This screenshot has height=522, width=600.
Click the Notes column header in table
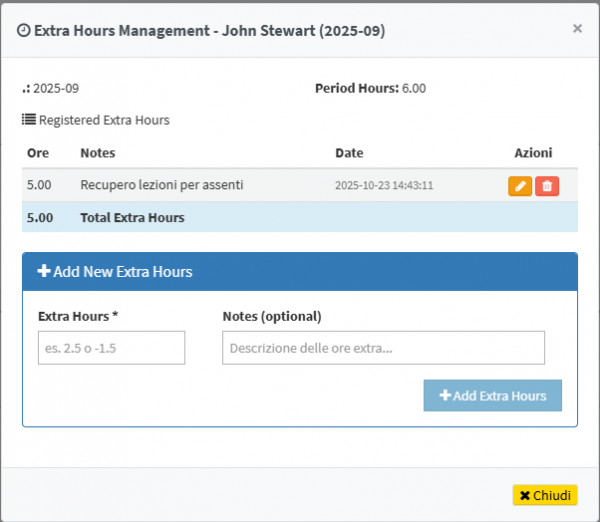pos(98,153)
